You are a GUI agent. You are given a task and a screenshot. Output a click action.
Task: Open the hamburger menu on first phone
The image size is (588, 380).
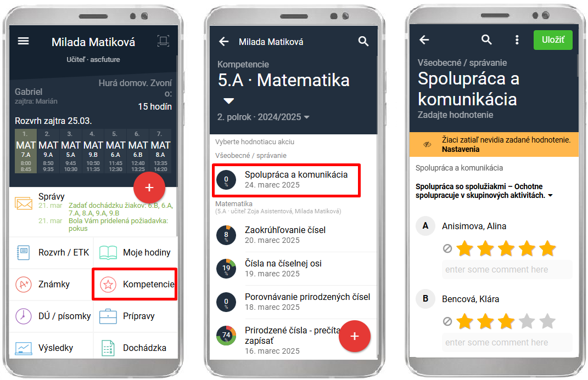[x=23, y=41]
